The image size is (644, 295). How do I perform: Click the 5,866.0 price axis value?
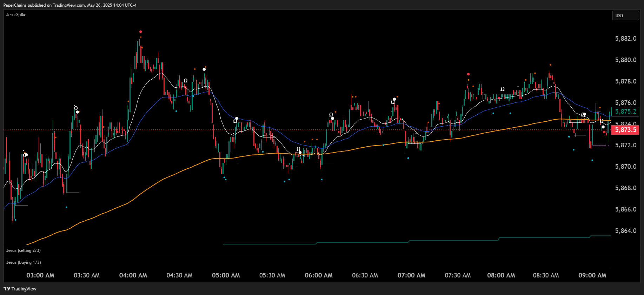(x=625, y=209)
